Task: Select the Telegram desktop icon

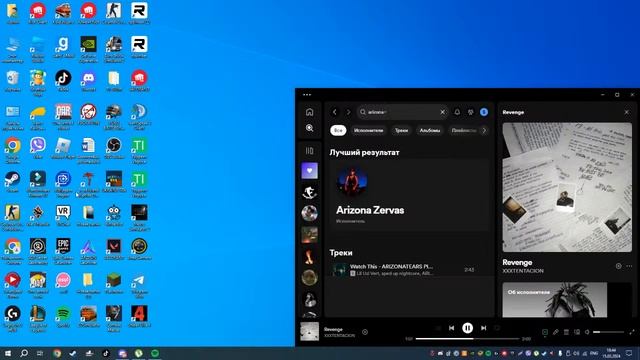Action: 139,284
